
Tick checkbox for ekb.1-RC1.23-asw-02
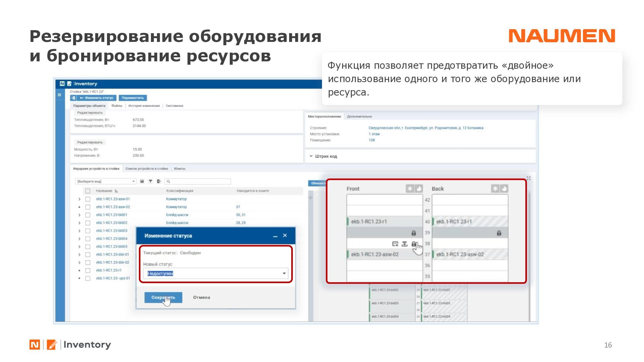click(x=88, y=207)
